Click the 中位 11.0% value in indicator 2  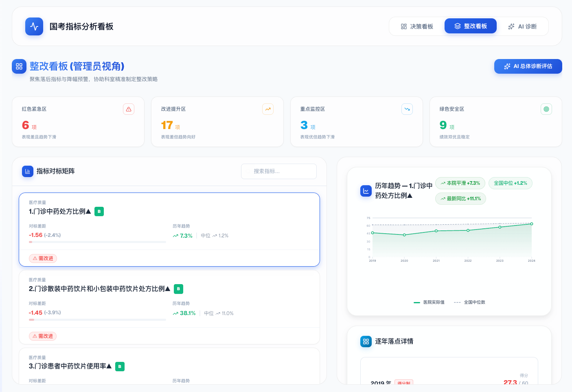(x=219, y=313)
